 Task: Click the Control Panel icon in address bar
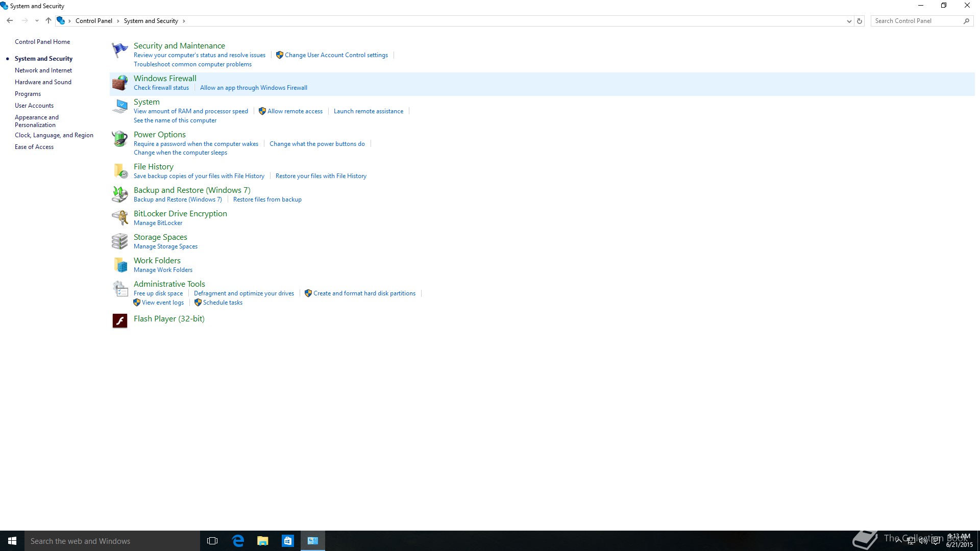click(61, 21)
